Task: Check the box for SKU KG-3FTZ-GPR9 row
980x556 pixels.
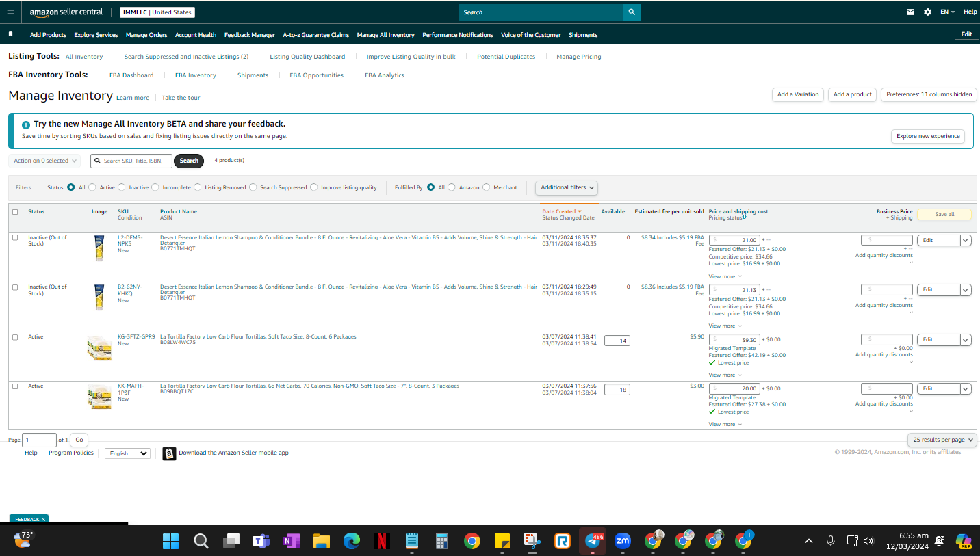Action: pyautogui.click(x=15, y=336)
